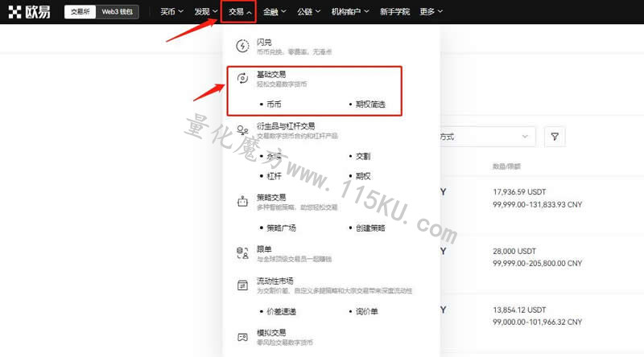
Task: Open the 更多 dropdown menu
Action: coord(431,12)
